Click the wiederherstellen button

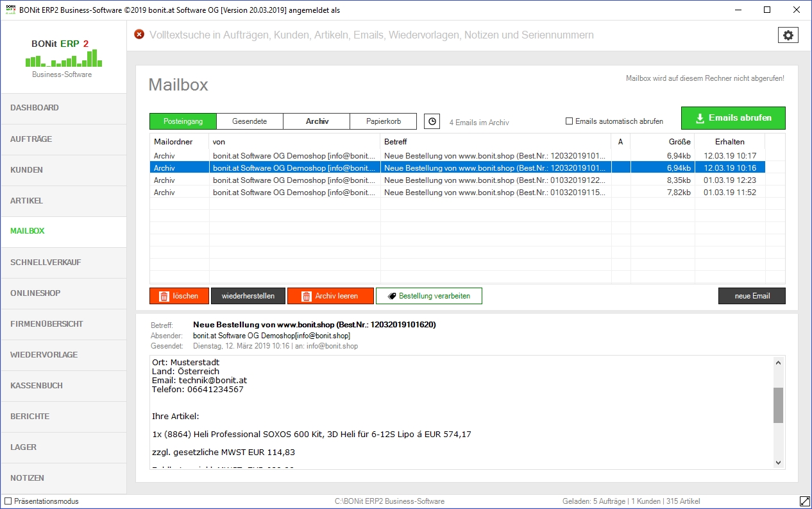[248, 296]
